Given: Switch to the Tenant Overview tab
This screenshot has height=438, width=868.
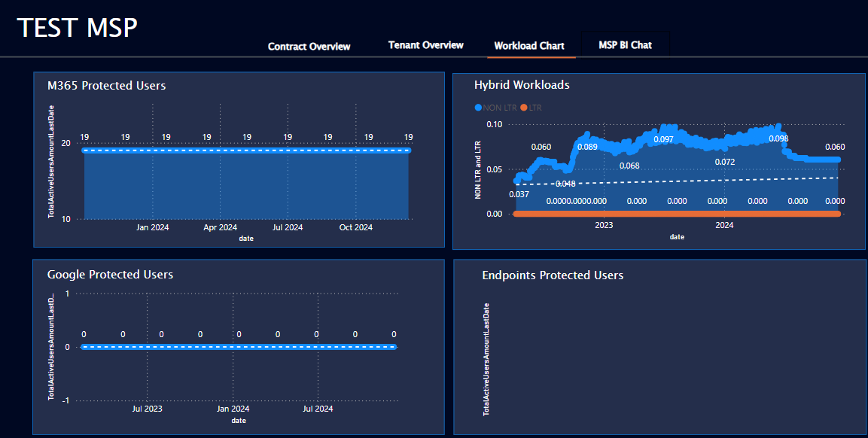Looking at the screenshot, I should point(425,45).
